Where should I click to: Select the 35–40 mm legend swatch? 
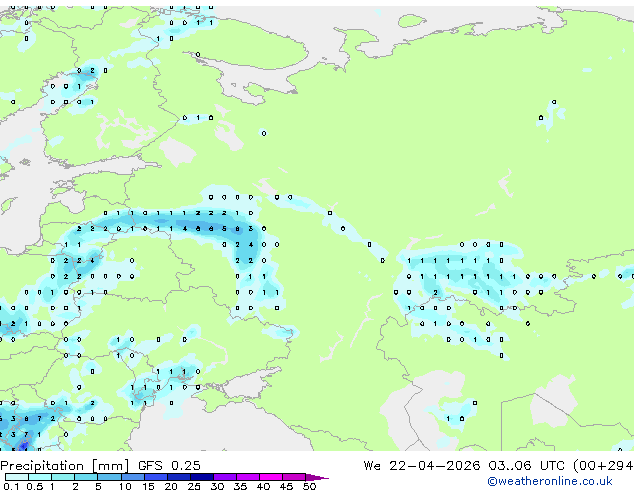point(247,477)
